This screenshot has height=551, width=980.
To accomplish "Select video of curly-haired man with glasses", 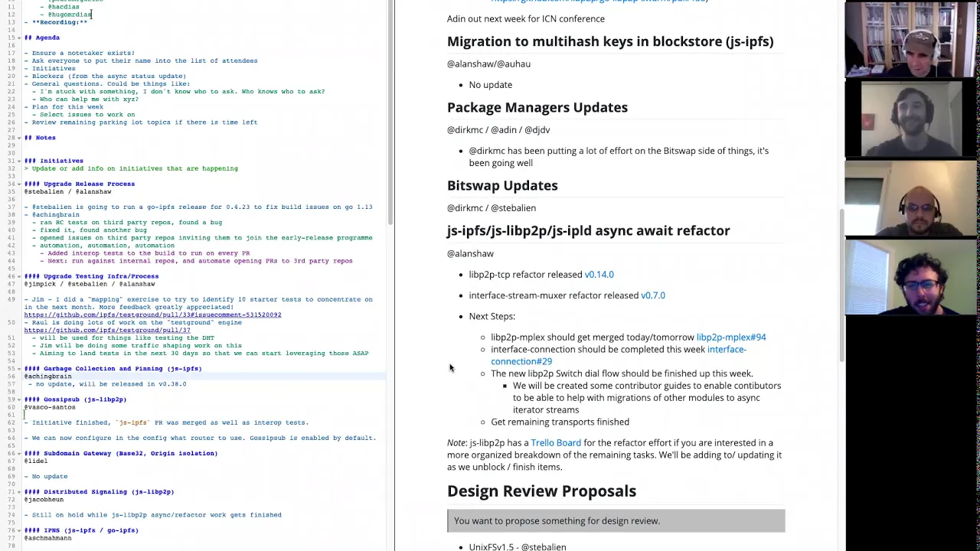I will (911, 276).
